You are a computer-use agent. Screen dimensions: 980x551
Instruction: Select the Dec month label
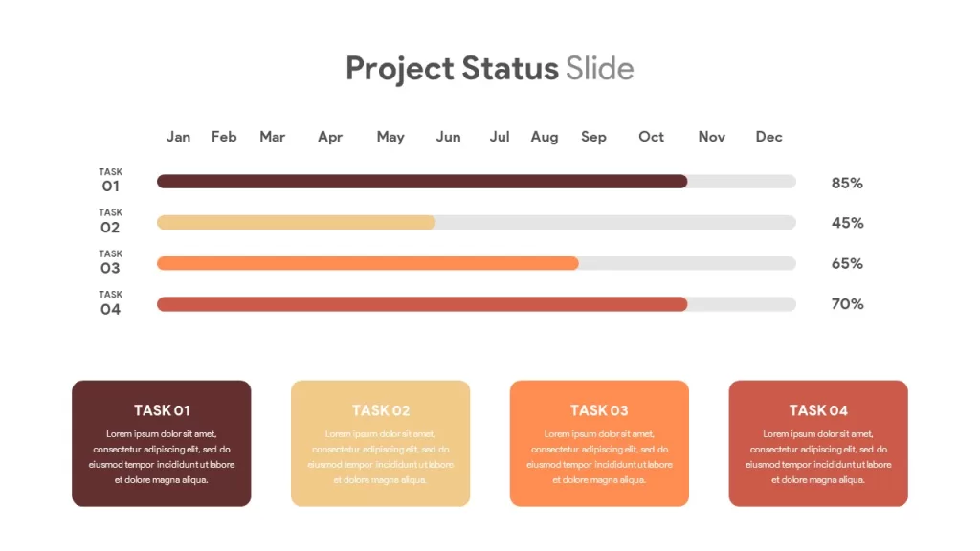(x=768, y=137)
